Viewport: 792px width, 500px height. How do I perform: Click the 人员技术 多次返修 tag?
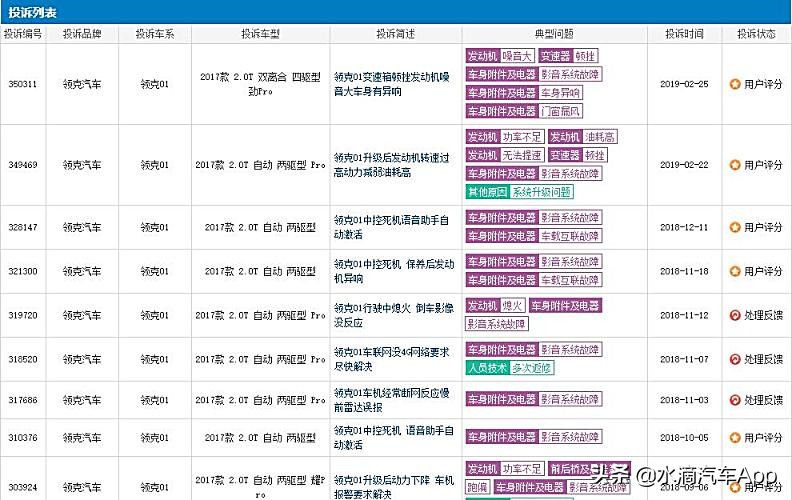click(x=510, y=368)
